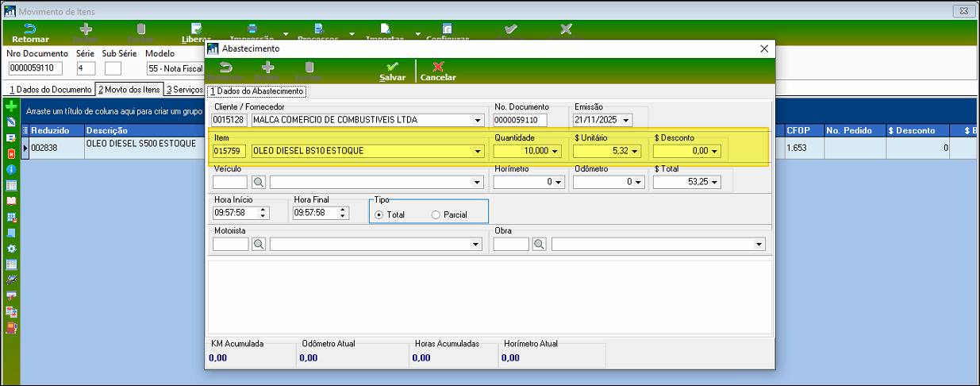The width and height of the screenshot is (980, 386).
Task: Select the Dados do Abastecimento tab
Action: pyautogui.click(x=256, y=91)
